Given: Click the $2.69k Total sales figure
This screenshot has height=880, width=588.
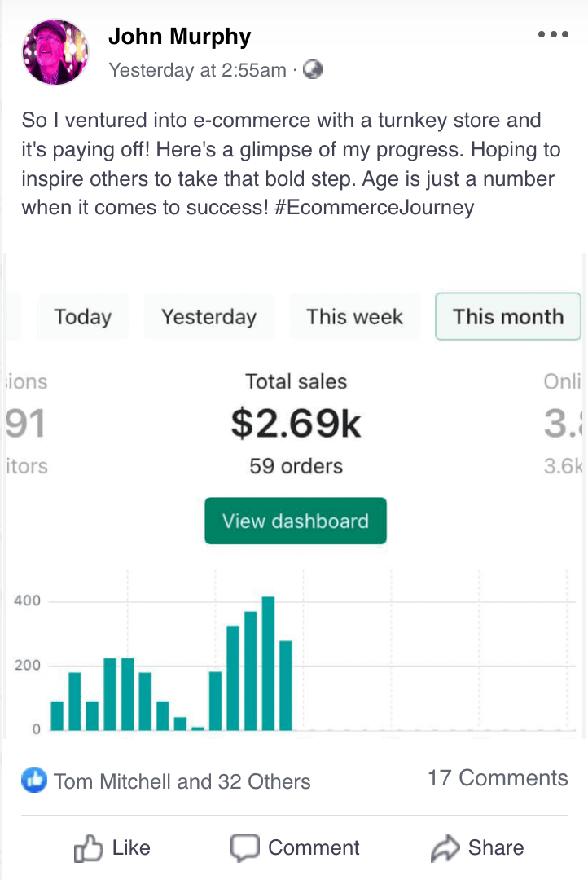Looking at the screenshot, I should (x=296, y=424).
